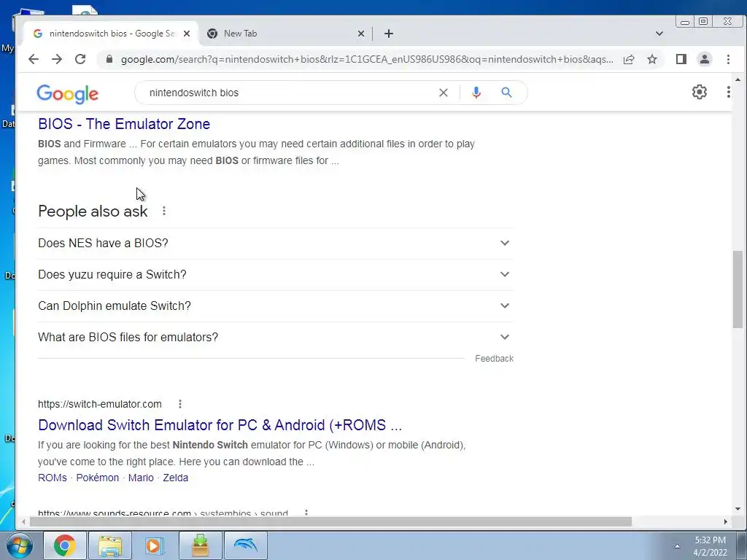The width and height of the screenshot is (747, 560).
Task: Open the Windows Start menu
Action: point(20,545)
